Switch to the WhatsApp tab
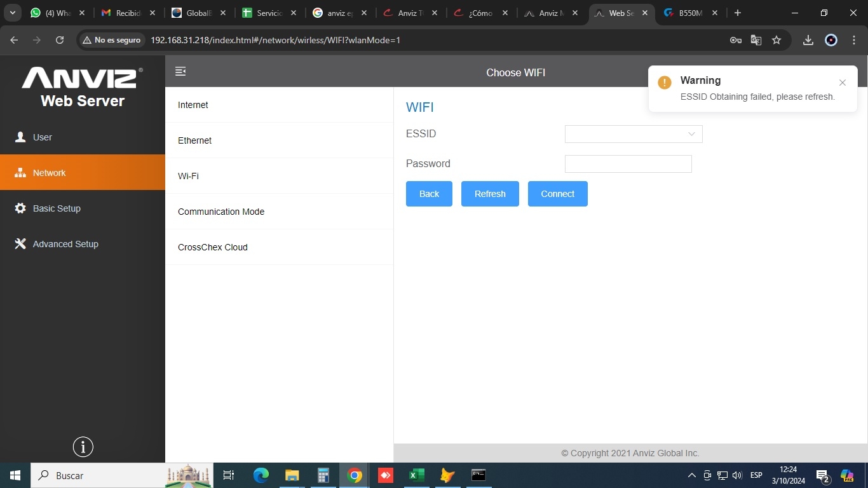 click(57, 13)
